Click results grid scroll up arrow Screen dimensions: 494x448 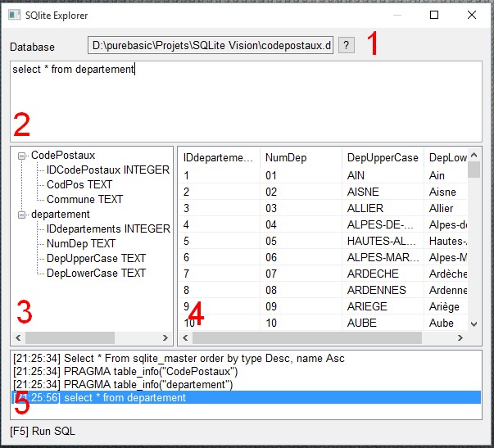pos(474,155)
